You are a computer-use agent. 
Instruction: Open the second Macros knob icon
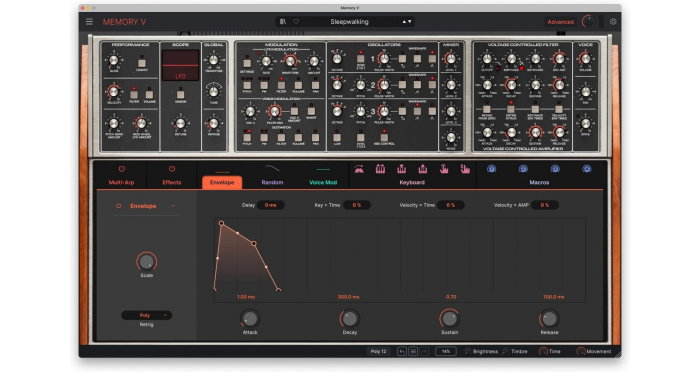point(523,169)
